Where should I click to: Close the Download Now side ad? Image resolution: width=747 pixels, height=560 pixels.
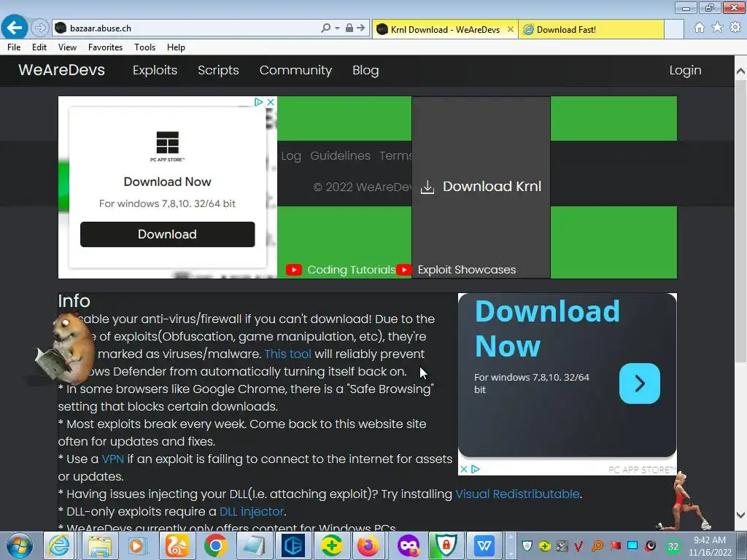(463, 469)
